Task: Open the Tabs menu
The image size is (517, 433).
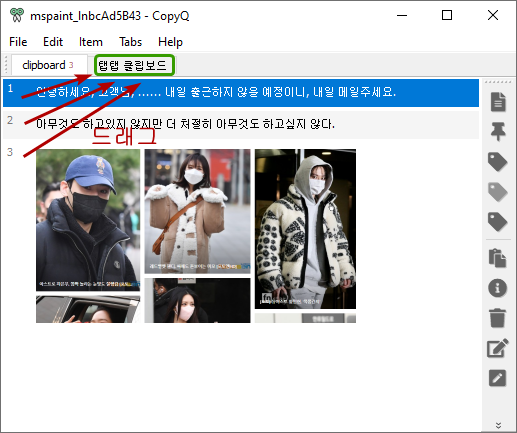Action: (130, 42)
